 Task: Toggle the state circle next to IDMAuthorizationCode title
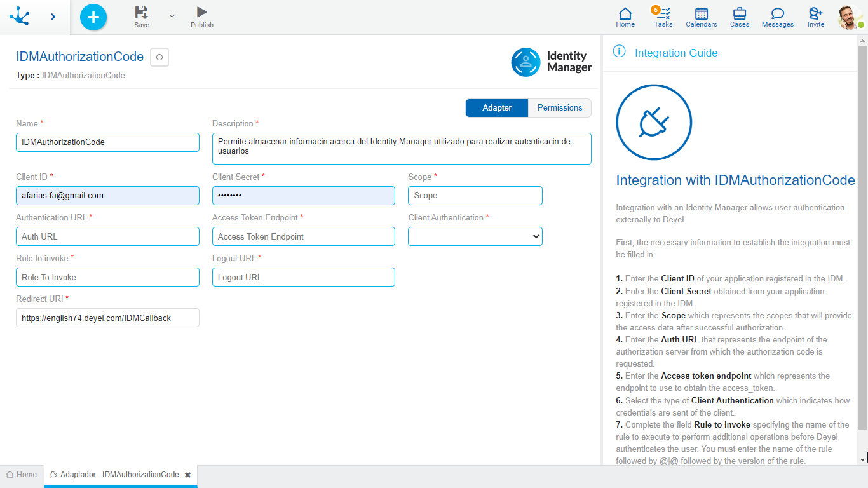[159, 57]
